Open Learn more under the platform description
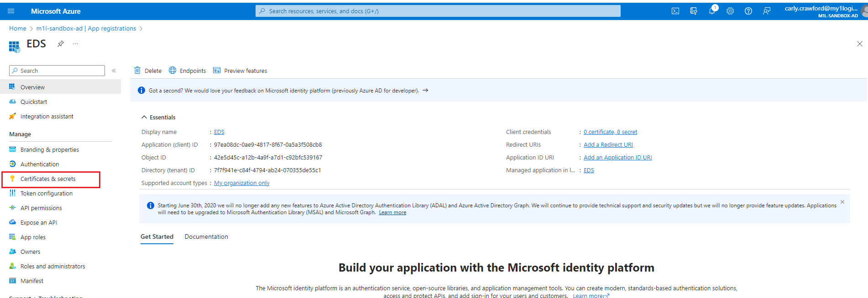This screenshot has width=868, height=298. tap(591, 296)
